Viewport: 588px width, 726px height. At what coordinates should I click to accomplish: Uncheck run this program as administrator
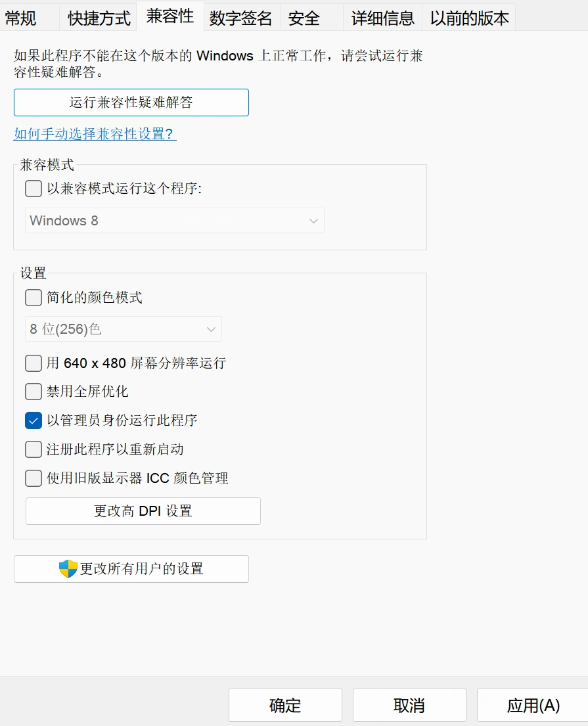click(33, 420)
